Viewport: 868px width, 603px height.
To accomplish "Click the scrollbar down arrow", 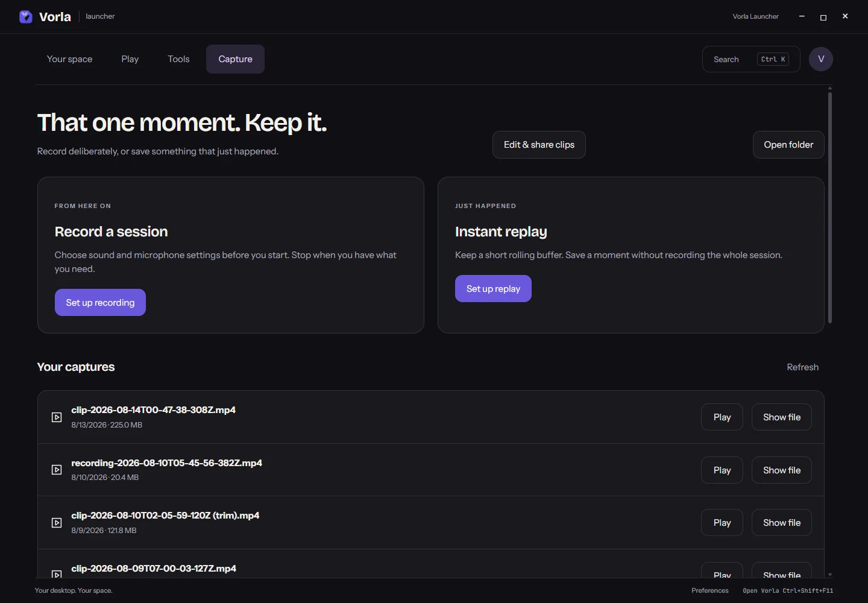I will pos(830,575).
